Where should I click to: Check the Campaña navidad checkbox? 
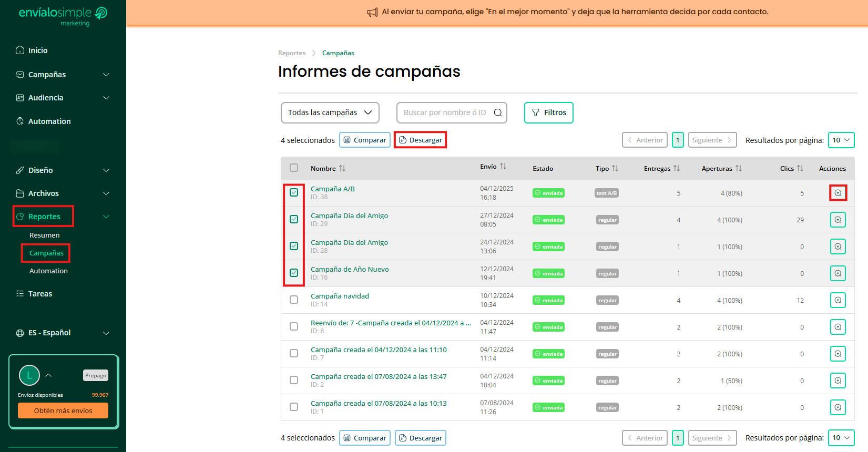294,300
